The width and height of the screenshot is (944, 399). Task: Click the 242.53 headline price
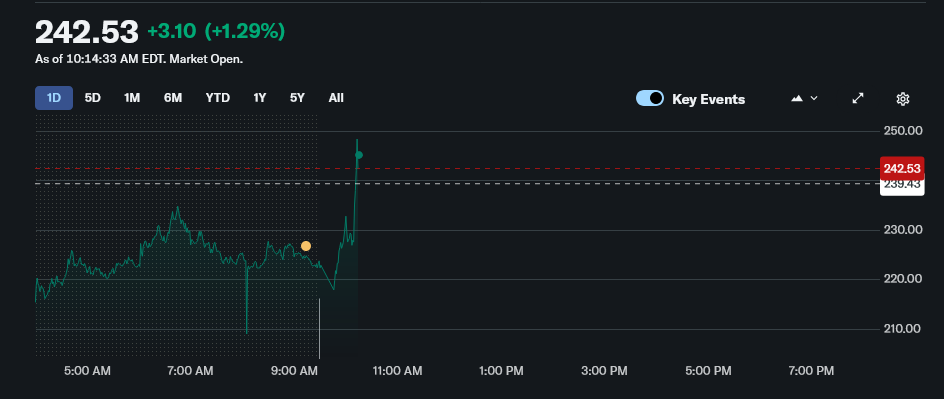click(x=87, y=32)
